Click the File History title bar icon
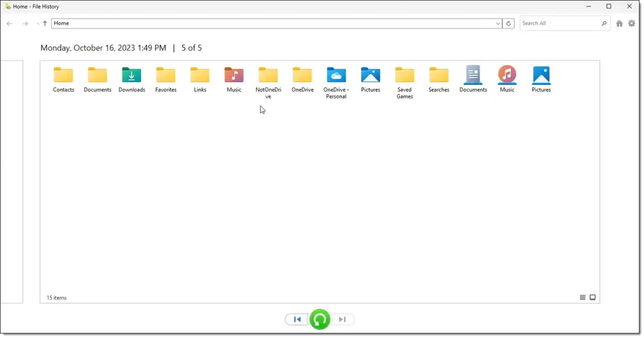644x338 pixels. pyautogui.click(x=8, y=6)
